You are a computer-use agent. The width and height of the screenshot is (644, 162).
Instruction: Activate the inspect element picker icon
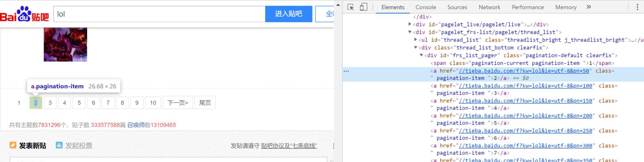(350, 7)
